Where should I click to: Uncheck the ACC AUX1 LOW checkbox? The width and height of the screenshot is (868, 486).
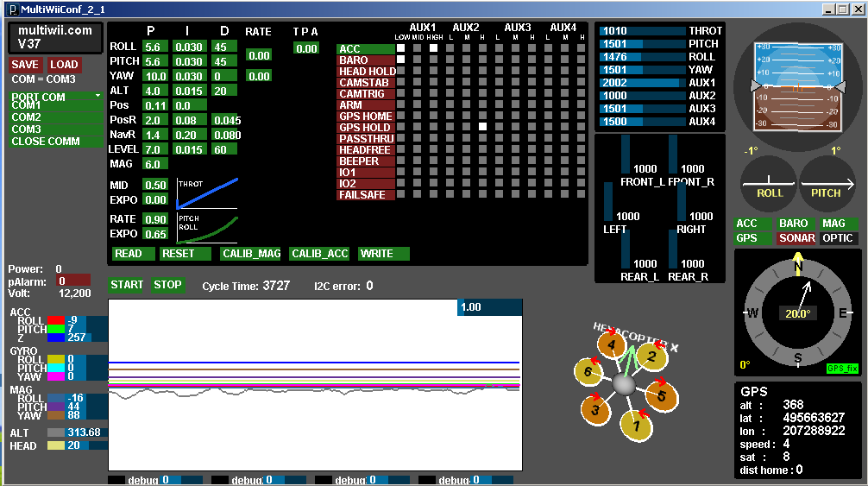point(401,48)
